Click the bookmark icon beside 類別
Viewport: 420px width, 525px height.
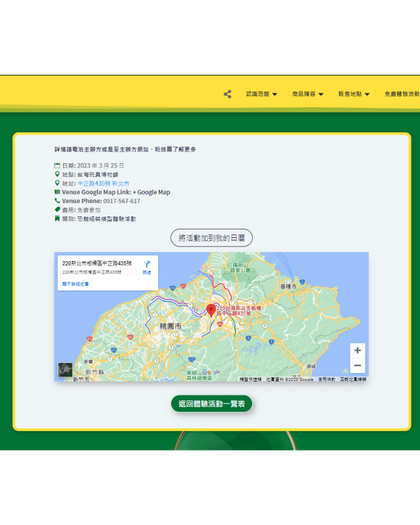(x=57, y=218)
